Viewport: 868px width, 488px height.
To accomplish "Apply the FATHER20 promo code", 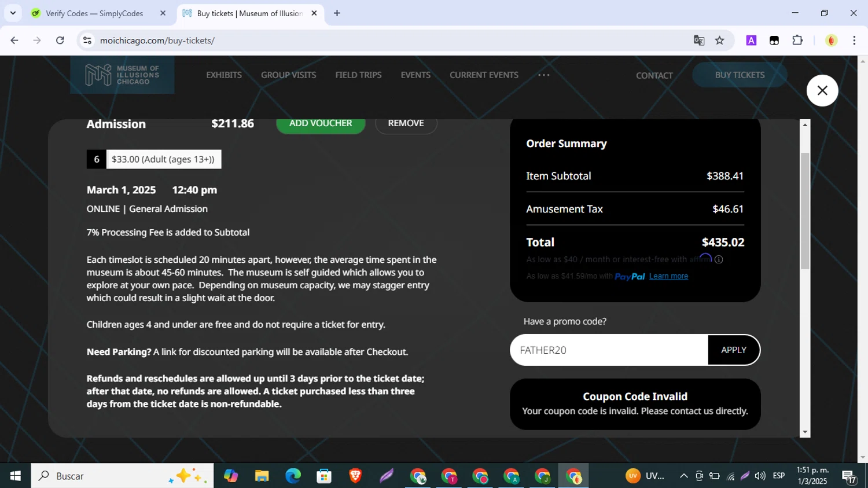I will [x=733, y=350].
